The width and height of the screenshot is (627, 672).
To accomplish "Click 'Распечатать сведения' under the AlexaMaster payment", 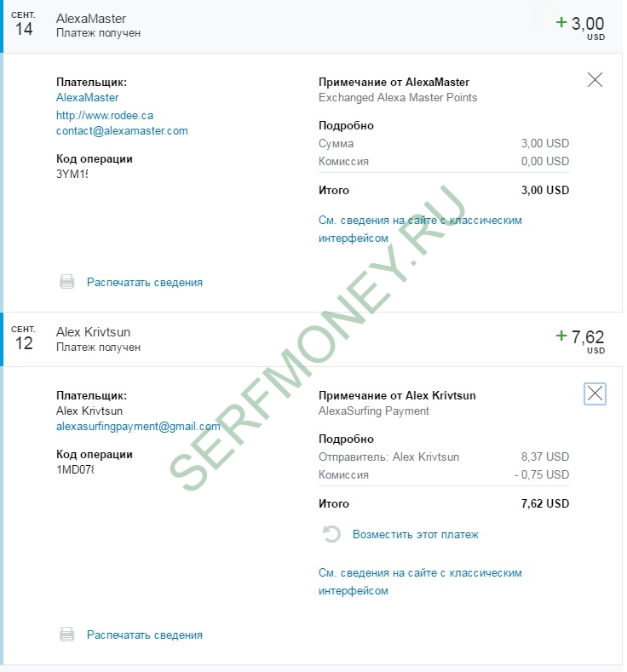I will (x=145, y=282).
